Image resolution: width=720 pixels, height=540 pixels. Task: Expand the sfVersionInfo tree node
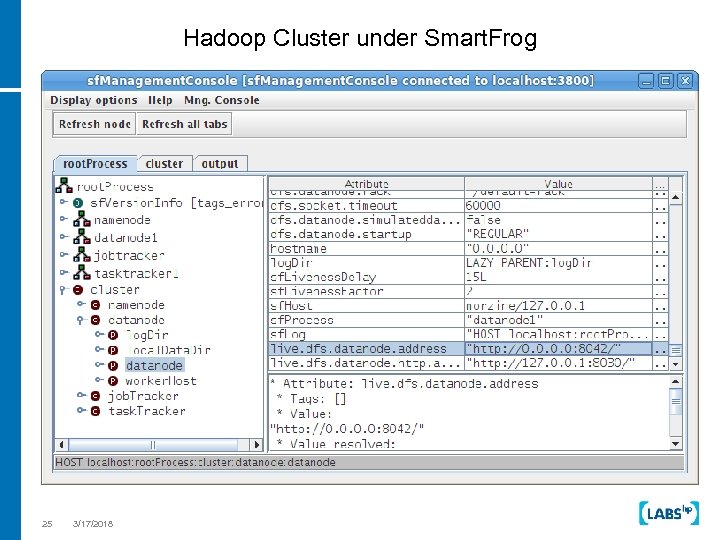tap(64, 202)
